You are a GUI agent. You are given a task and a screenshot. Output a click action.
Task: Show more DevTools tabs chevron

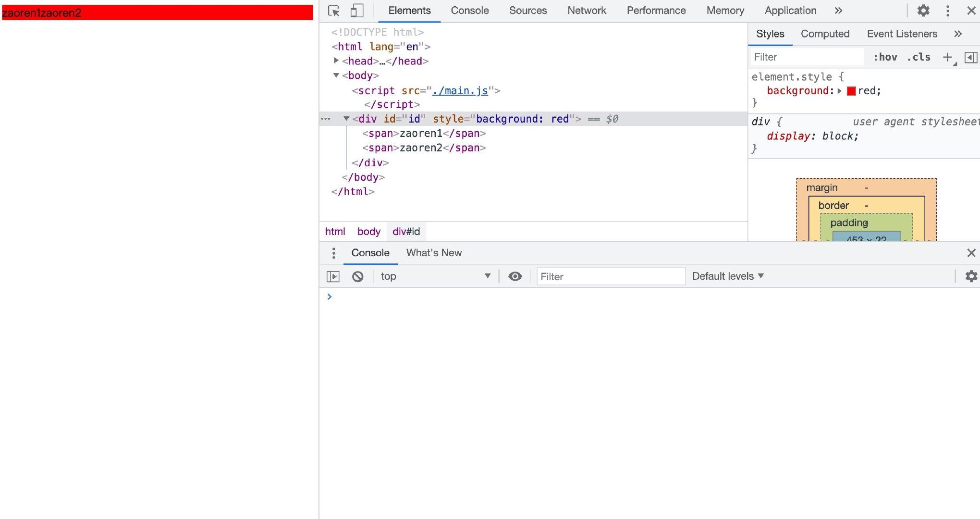click(838, 11)
